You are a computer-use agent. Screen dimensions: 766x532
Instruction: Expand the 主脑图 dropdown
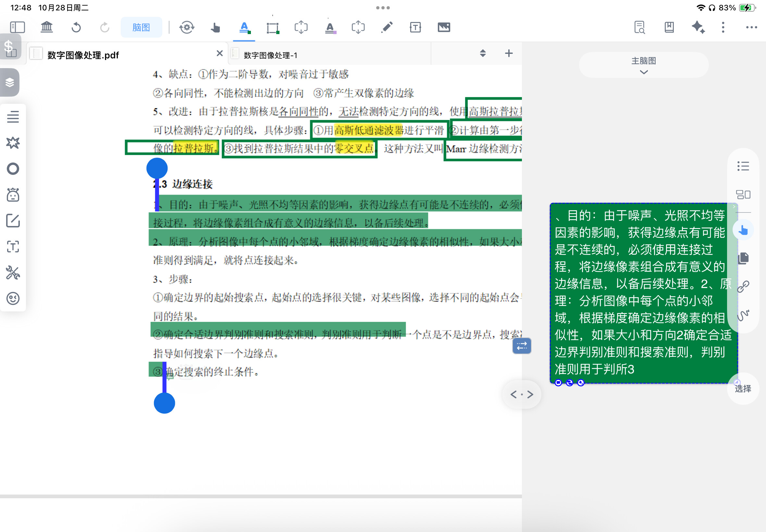(644, 65)
